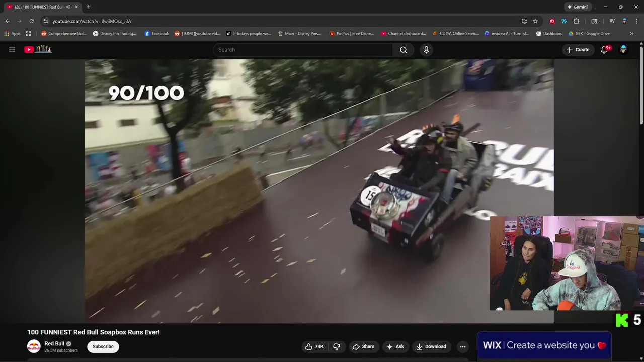Screen dimensions: 644x362
Task: Open the tab groups grid icon in bookmarks bar
Action: click(x=29, y=34)
